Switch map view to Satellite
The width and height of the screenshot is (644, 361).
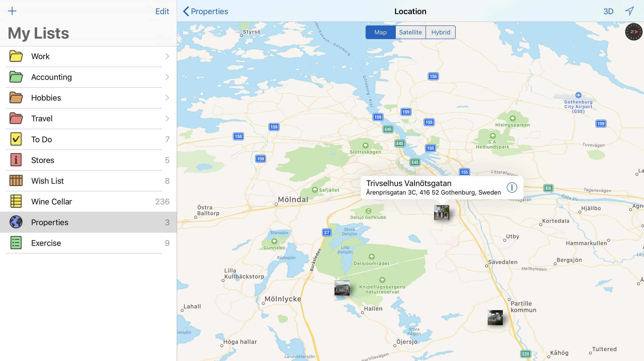click(x=410, y=32)
